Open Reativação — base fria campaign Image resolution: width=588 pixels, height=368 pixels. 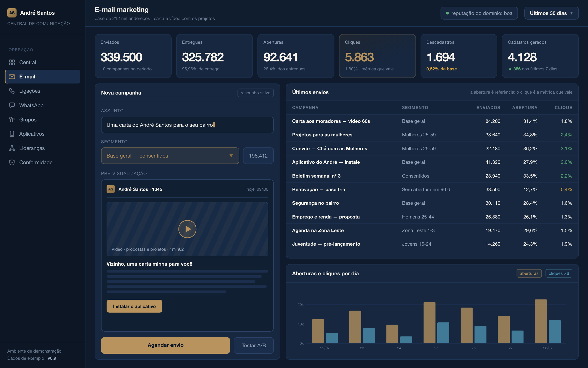[x=432, y=189]
